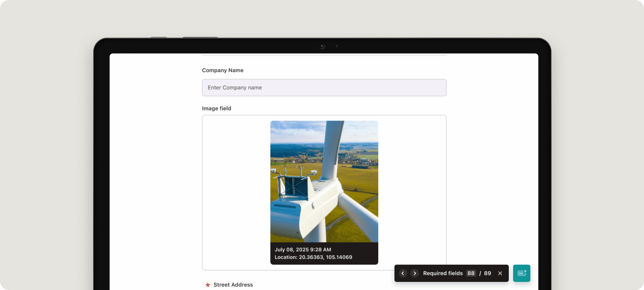Click the teal Aa required-fields button
Viewport: 644px width, 290px height.
[521, 273]
